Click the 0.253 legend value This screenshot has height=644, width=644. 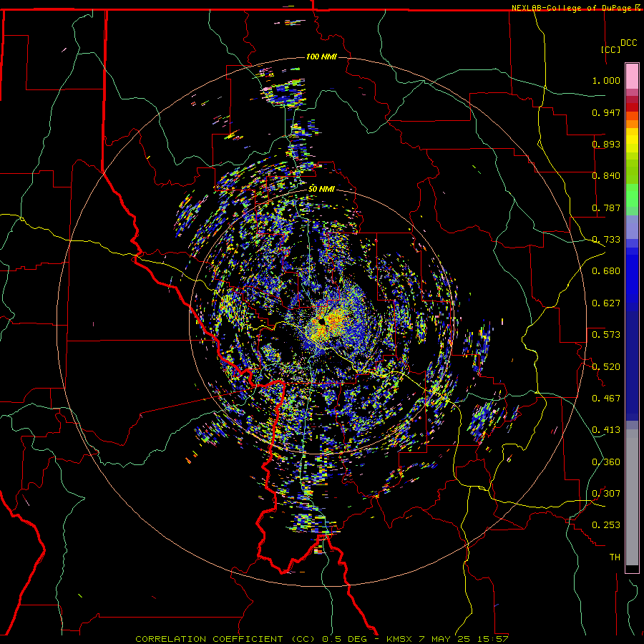(x=606, y=525)
